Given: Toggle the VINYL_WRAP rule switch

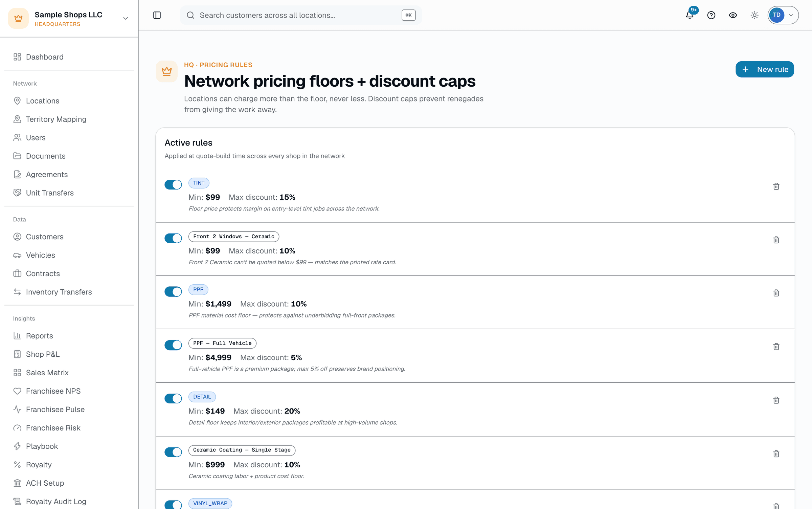Looking at the screenshot, I should (x=173, y=504).
